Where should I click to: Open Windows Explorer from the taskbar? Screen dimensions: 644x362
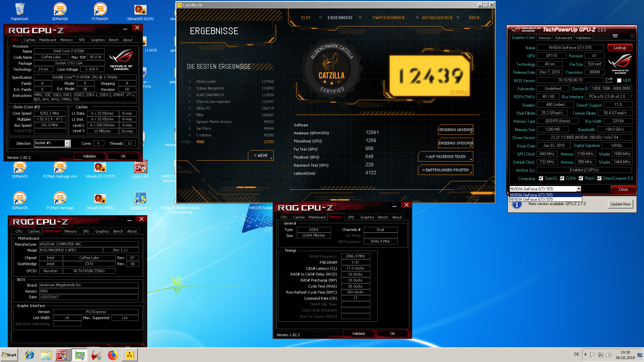coord(46,355)
